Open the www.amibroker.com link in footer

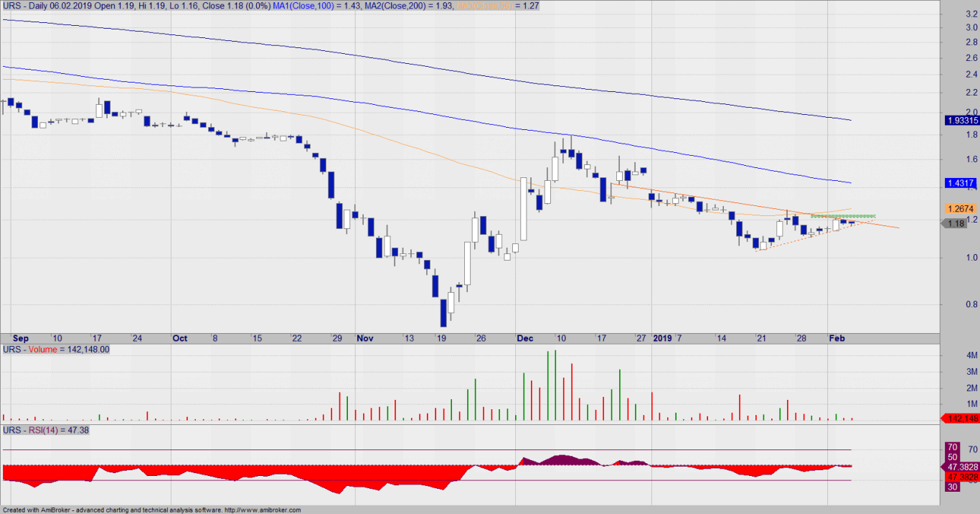(263, 510)
